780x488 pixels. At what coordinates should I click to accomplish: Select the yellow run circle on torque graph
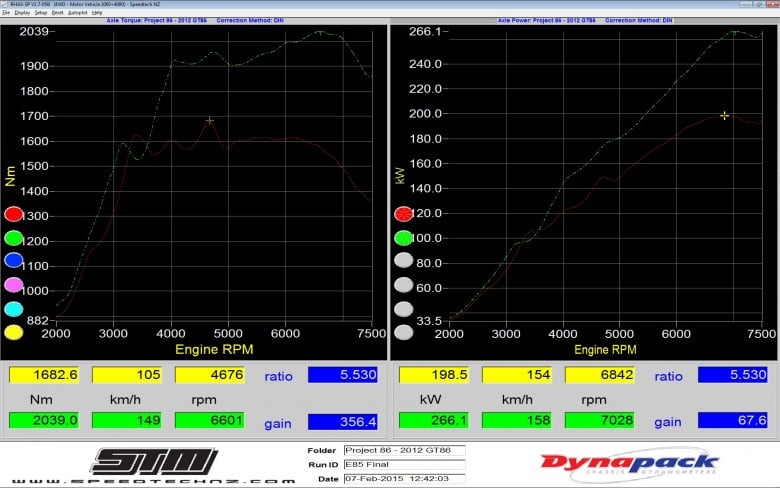(x=13, y=332)
